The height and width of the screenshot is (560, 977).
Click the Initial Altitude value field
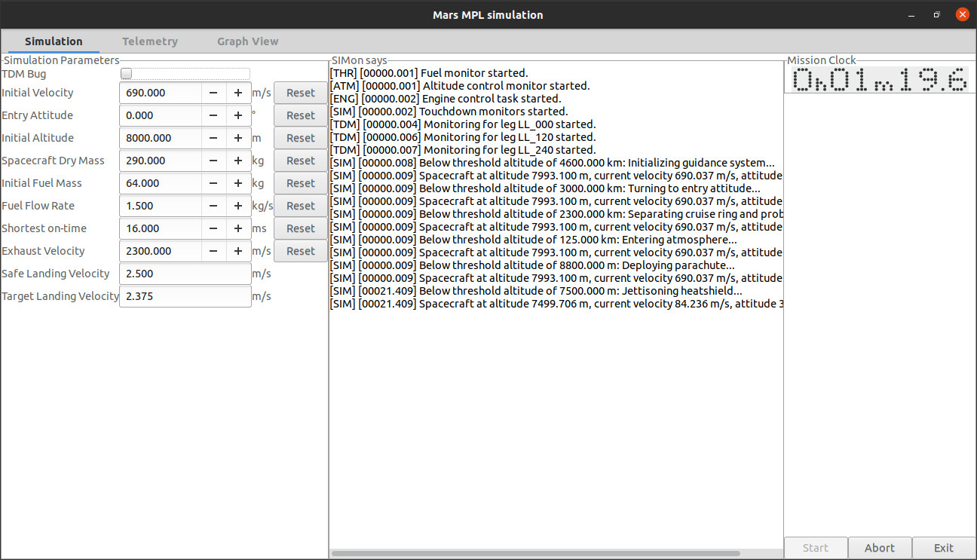(x=161, y=138)
